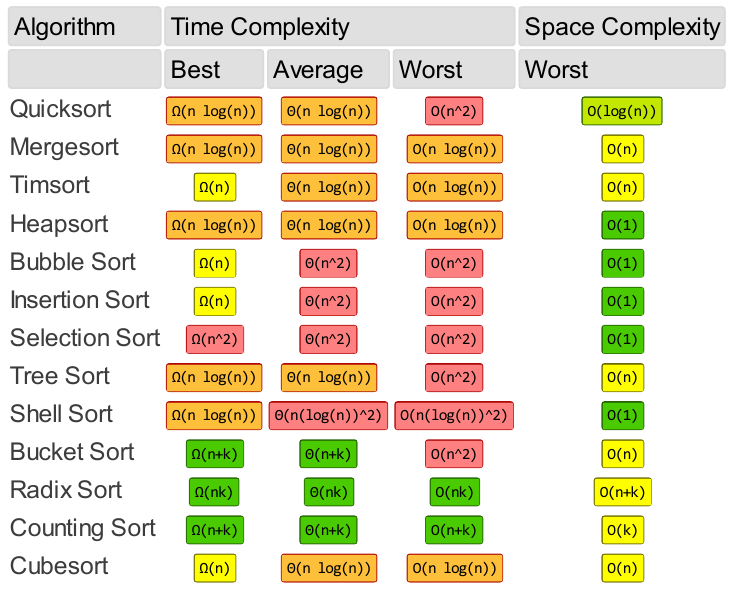Click Selection Sort's best-case Ω(n^2) badge
The height and width of the screenshot is (594, 733).
(215, 340)
